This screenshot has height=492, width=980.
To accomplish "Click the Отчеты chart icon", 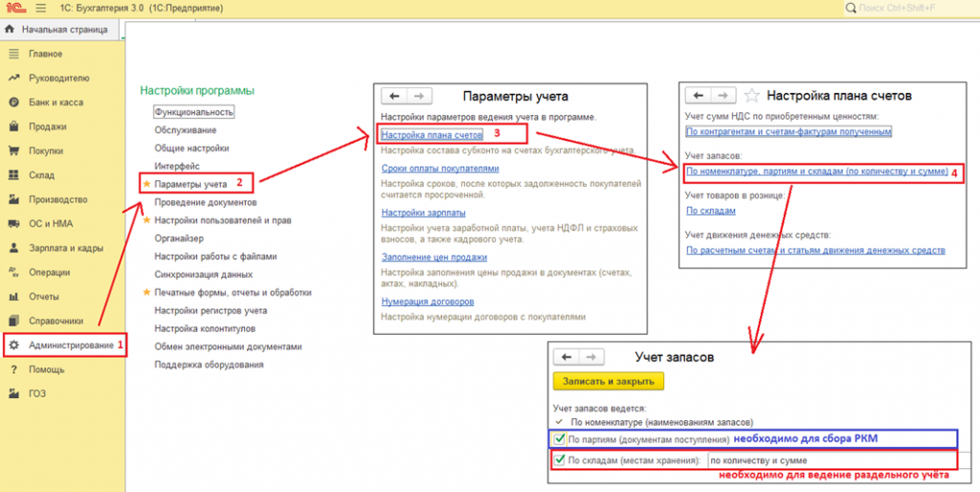I will coord(13,297).
